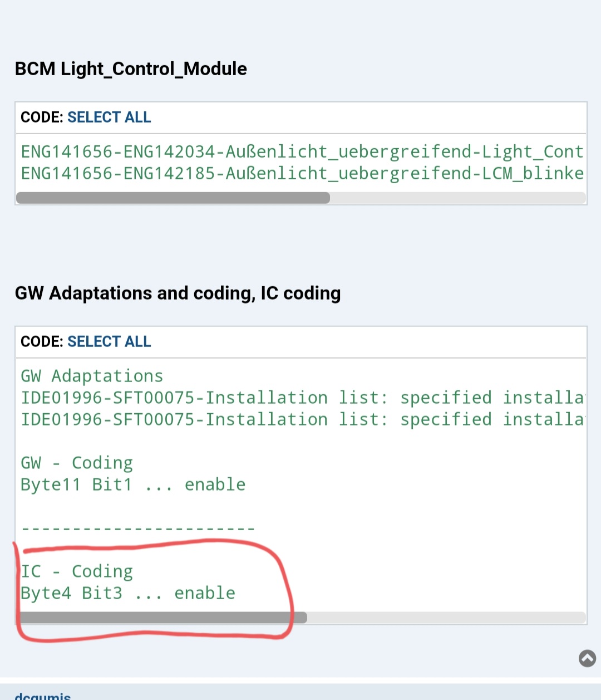Click the GW Adaptations and coding heading

[x=178, y=293]
